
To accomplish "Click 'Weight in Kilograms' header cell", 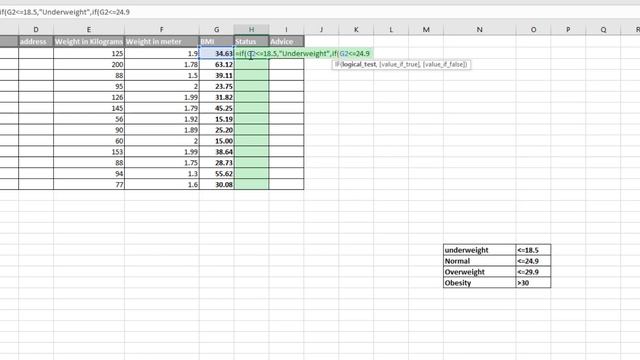I will [x=89, y=41].
